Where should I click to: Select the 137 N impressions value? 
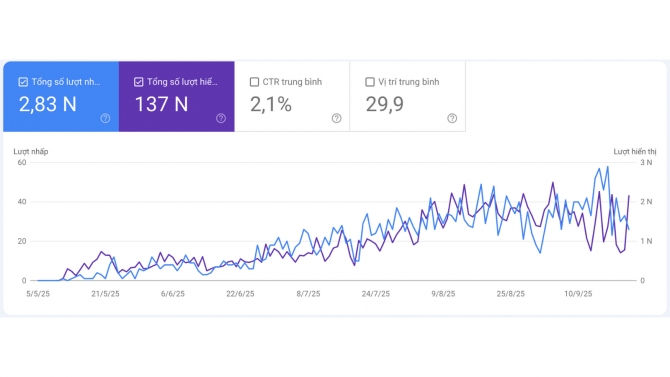point(162,104)
